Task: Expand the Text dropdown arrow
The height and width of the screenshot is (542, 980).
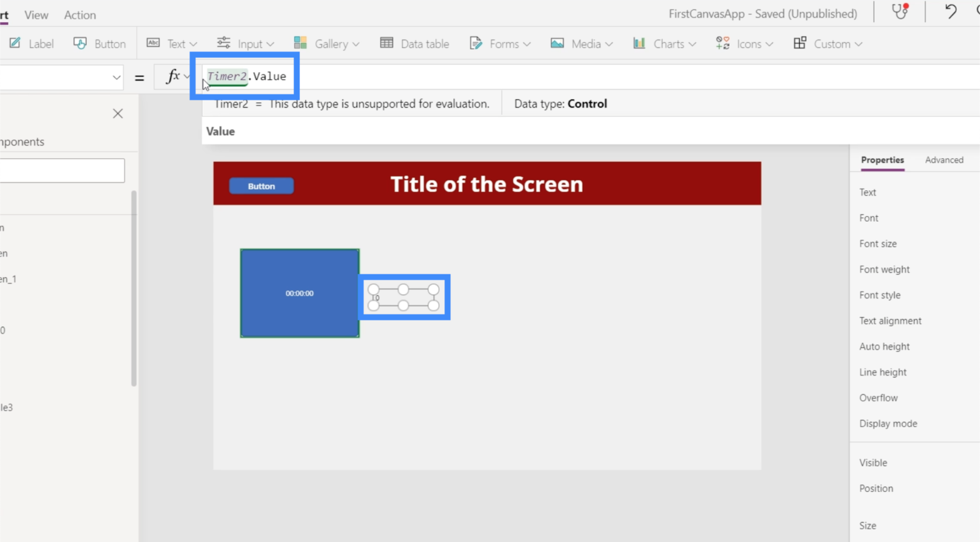Action: pos(194,44)
